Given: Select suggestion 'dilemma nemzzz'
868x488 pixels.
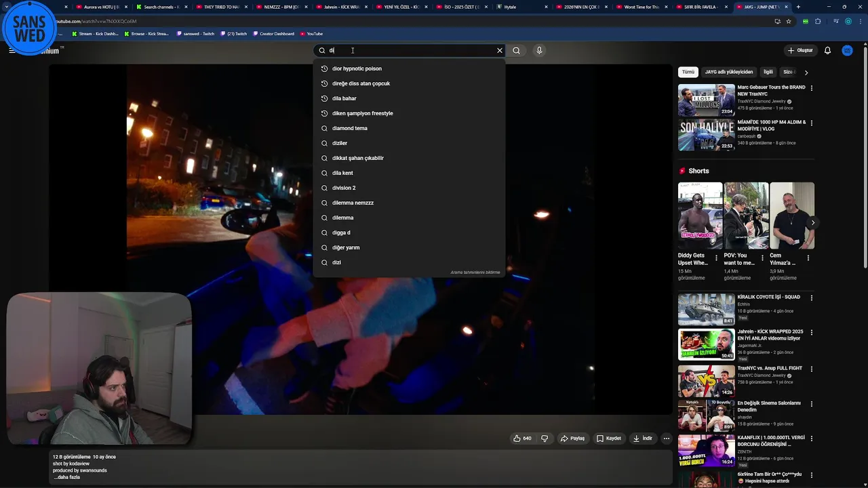Looking at the screenshot, I should click(409, 203).
